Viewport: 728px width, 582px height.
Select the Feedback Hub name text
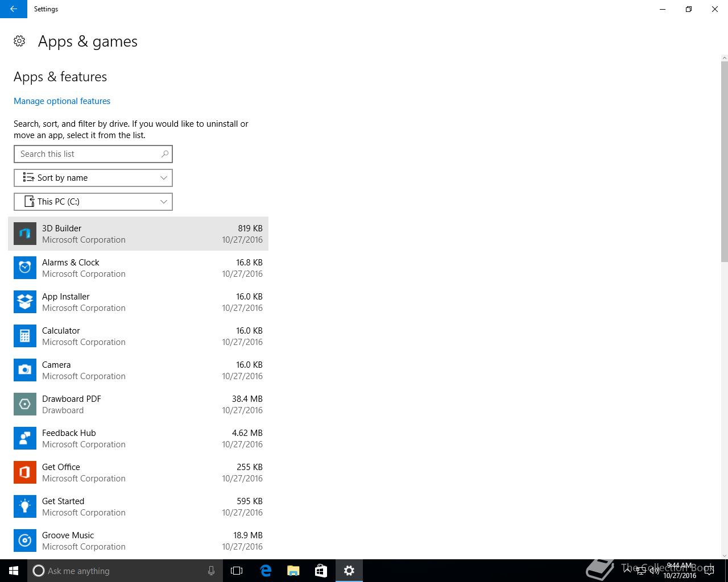(x=69, y=433)
